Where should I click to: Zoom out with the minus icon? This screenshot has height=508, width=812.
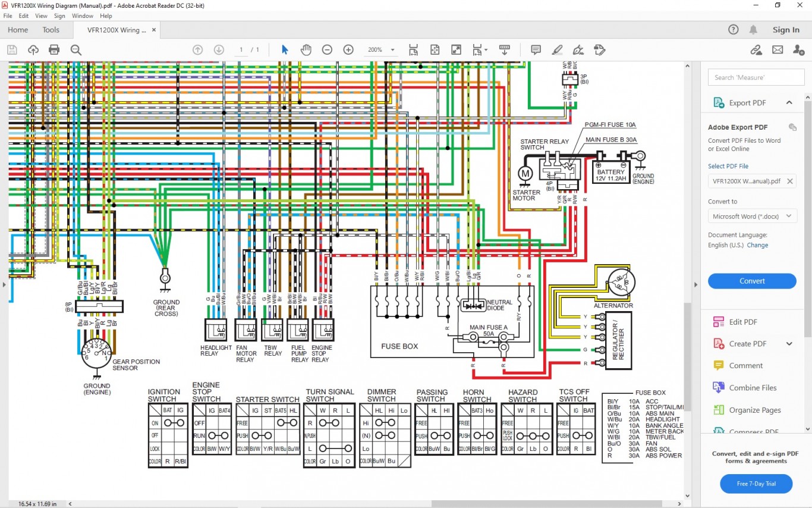[x=327, y=50]
